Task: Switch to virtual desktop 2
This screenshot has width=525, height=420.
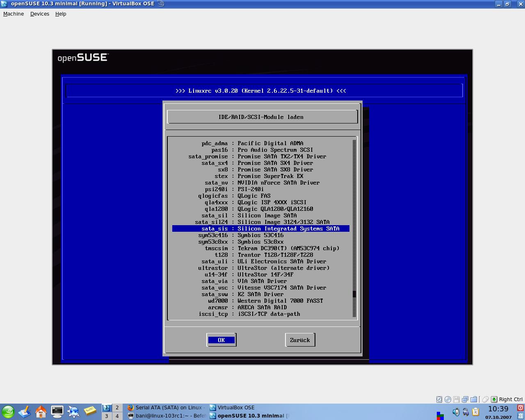Action: click(x=117, y=408)
